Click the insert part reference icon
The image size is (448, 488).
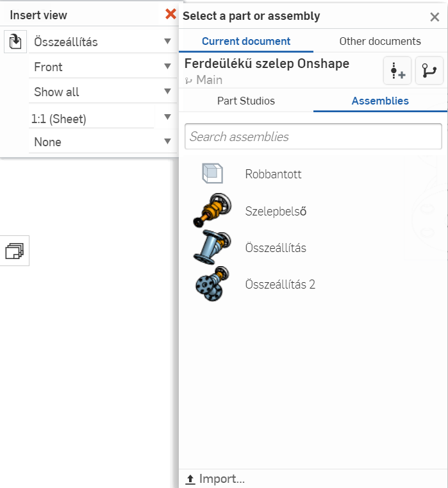(x=15, y=42)
